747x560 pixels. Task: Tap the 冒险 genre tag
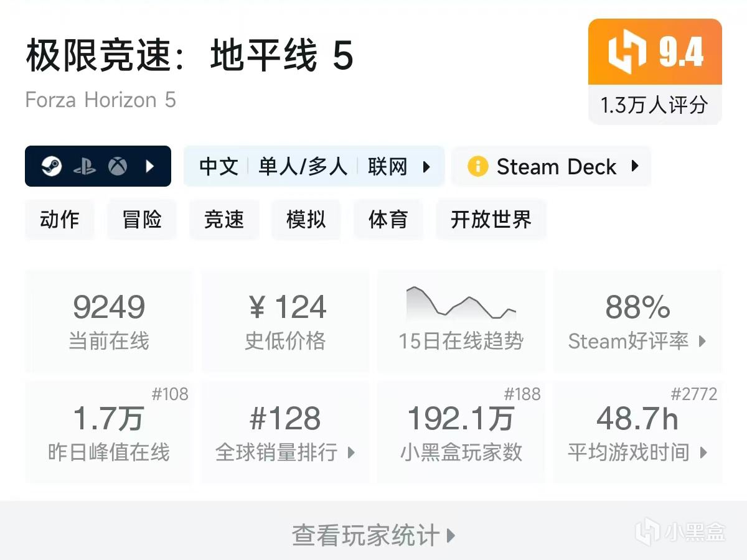(142, 220)
